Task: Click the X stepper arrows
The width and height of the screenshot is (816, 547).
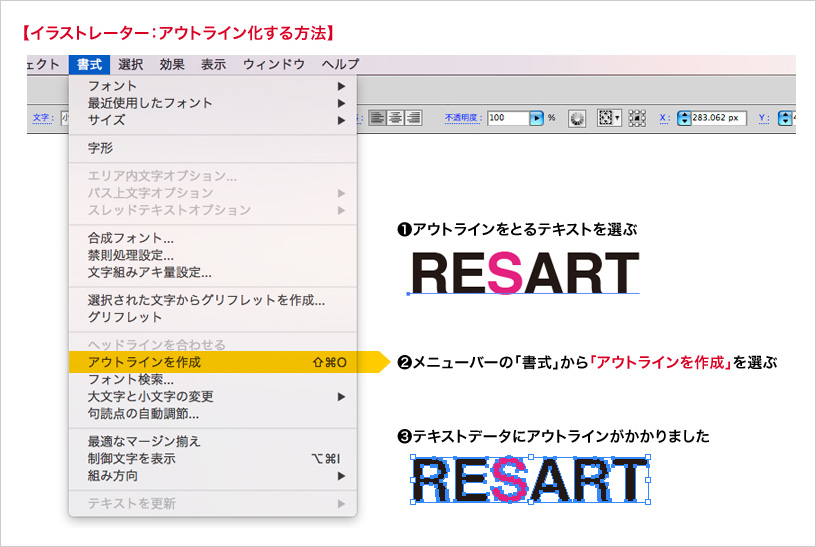Action: [684, 119]
